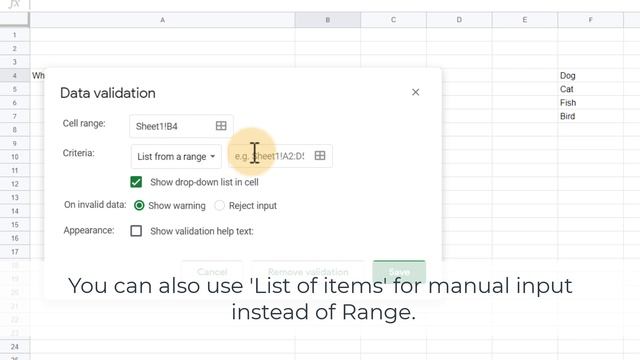Open the 'List from a range' criteria dropdown

[176, 156]
